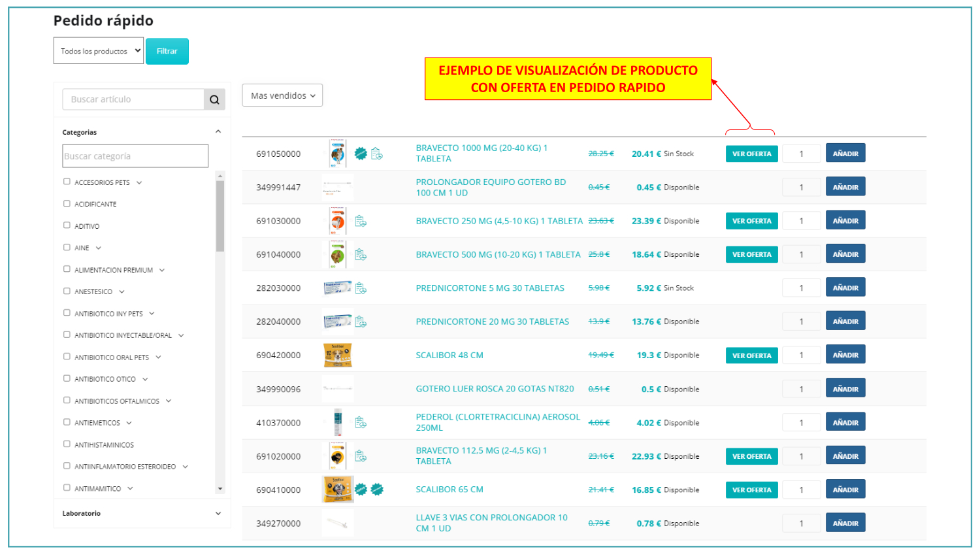Check the ACCESORIOS PETS category
Image resolution: width=980 pixels, height=551 pixels.
click(67, 182)
